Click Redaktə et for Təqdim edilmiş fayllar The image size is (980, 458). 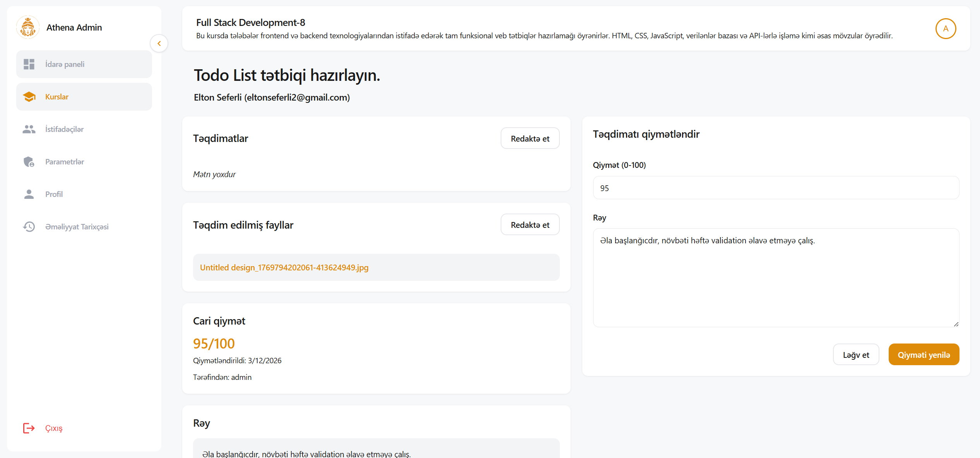coord(530,225)
